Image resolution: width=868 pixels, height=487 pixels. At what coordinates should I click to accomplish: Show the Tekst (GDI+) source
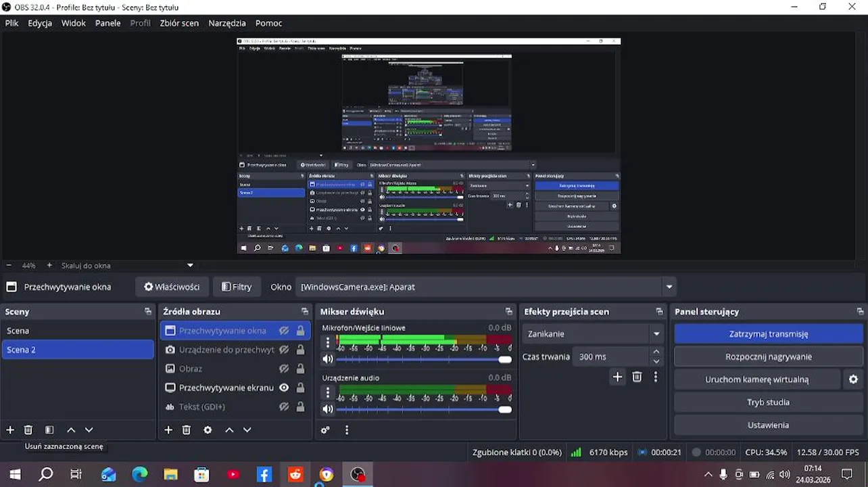tap(284, 407)
